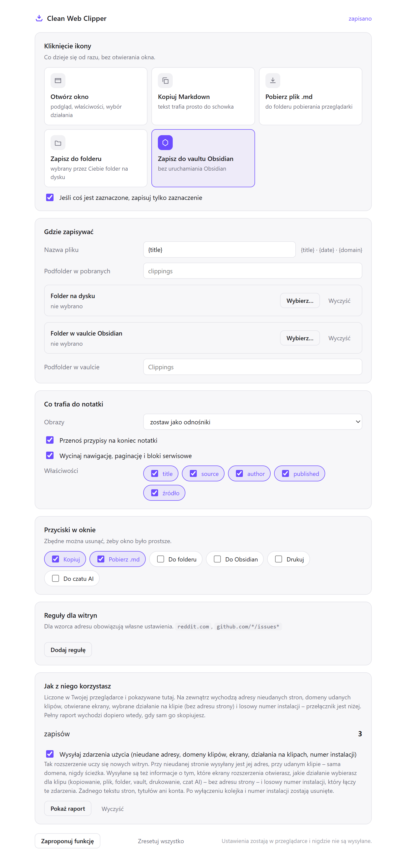This screenshot has width=399, height=868.
Task: Click the Dodaj regułę button
Action: click(x=68, y=649)
